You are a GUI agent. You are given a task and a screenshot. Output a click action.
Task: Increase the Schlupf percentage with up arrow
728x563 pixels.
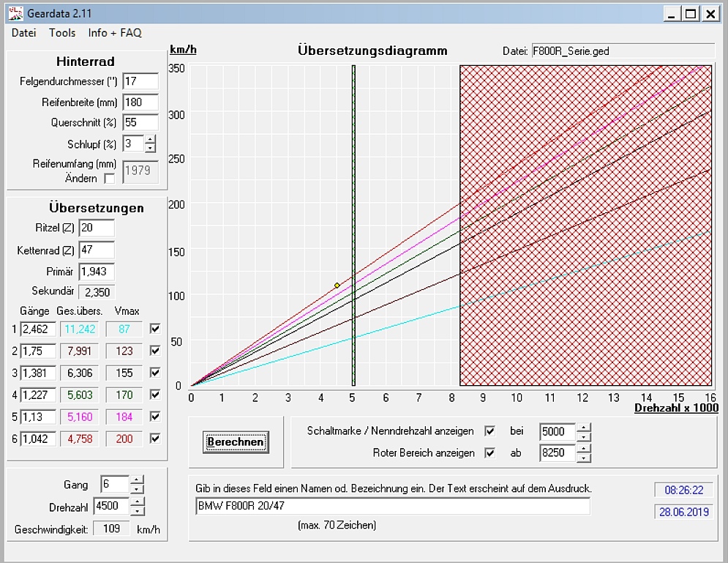click(x=150, y=140)
